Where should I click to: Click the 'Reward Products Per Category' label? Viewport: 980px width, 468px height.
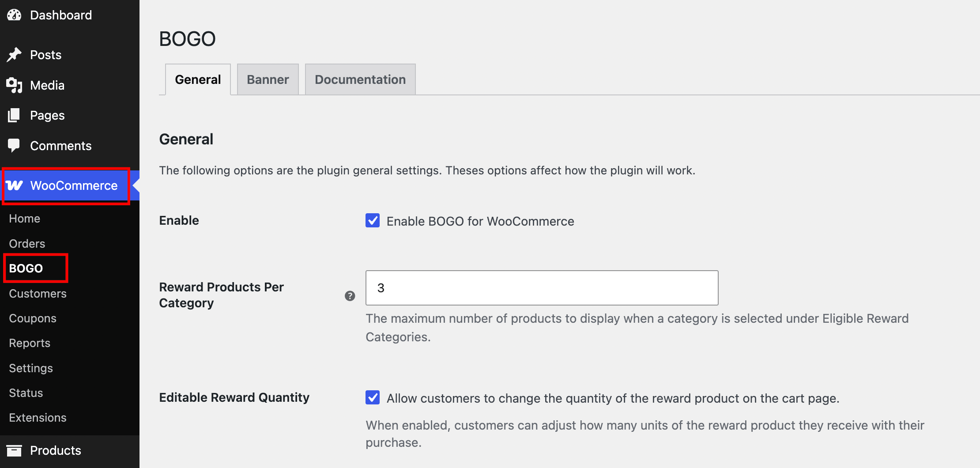(222, 295)
